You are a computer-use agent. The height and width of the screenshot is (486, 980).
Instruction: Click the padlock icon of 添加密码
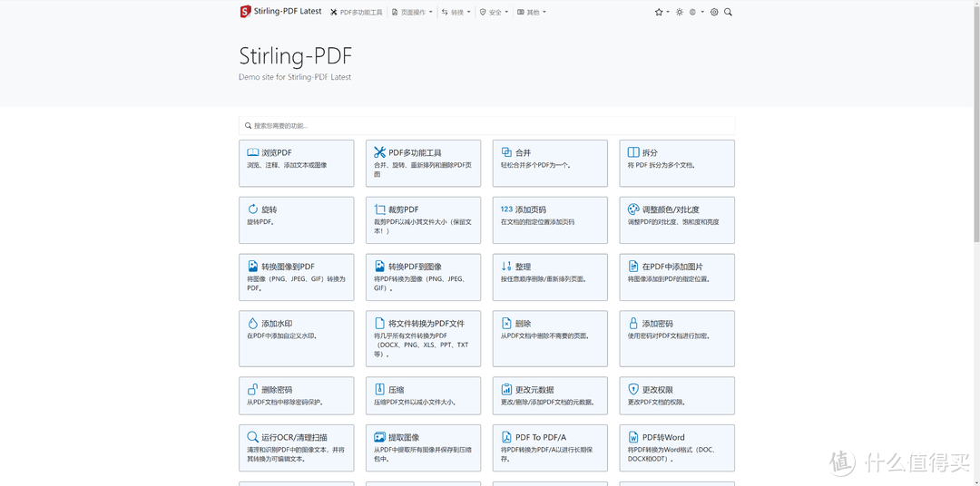click(633, 324)
